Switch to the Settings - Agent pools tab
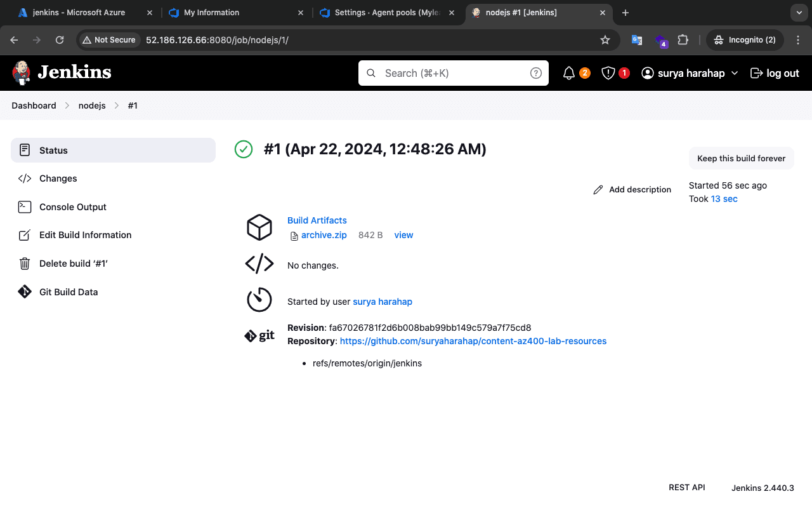 click(387, 13)
